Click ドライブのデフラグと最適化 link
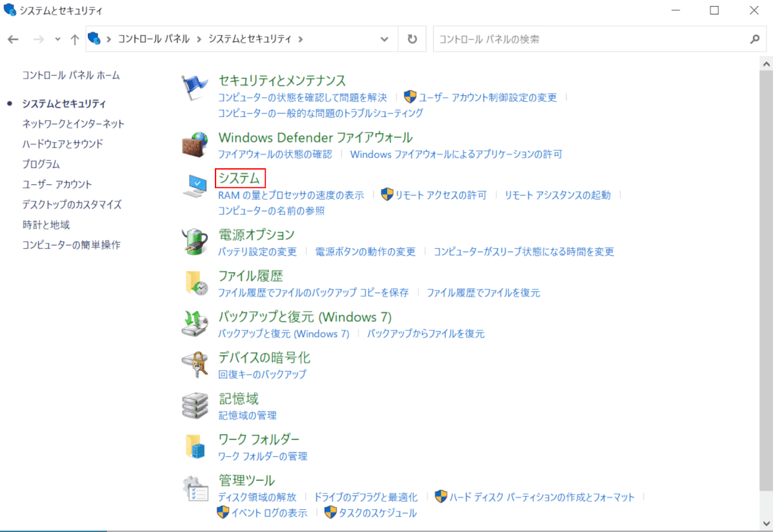 coord(366,497)
